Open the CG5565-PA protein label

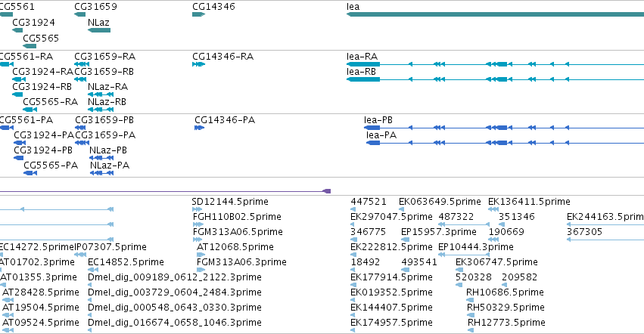pyautogui.click(x=51, y=165)
